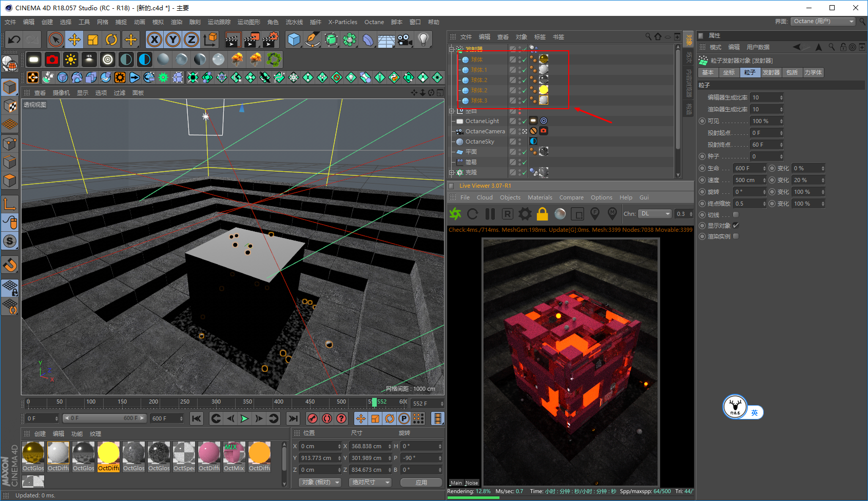Expand the 空白 tree node
Image resolution: width=868 pixels, height=501 pixels.
pyautogui.click(x=452, y=111)
